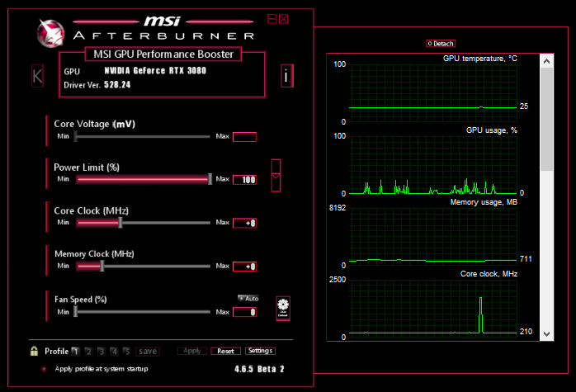Image resolution: width=576 pixels, height=392 pixels.
Task: Click the memory usage value 711
Action: 526,259
